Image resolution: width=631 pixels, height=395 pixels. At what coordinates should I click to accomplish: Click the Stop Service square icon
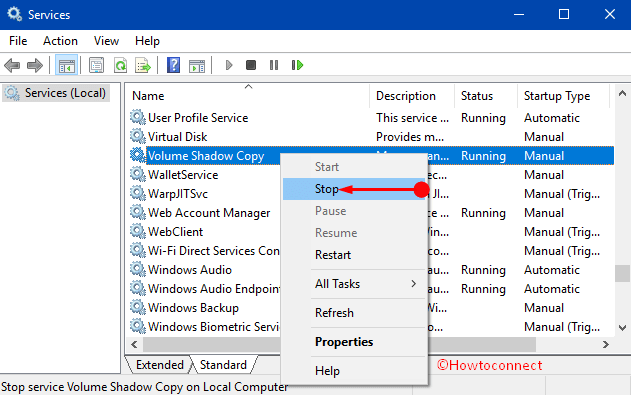pyautogui.click(x=251, y=65)
